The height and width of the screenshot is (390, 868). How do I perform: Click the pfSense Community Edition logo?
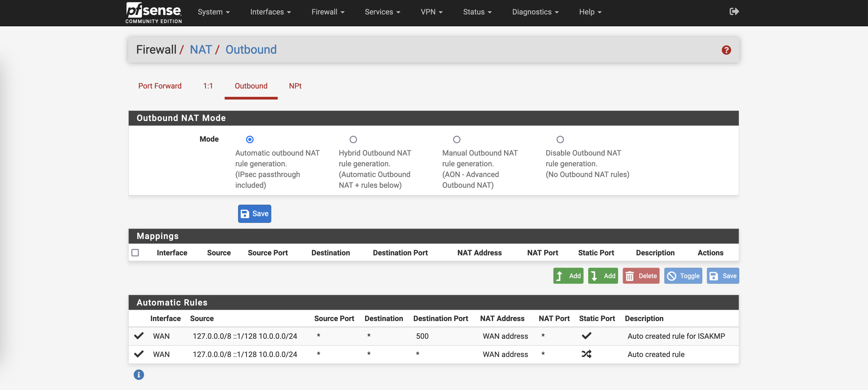(x=154, y=13)
